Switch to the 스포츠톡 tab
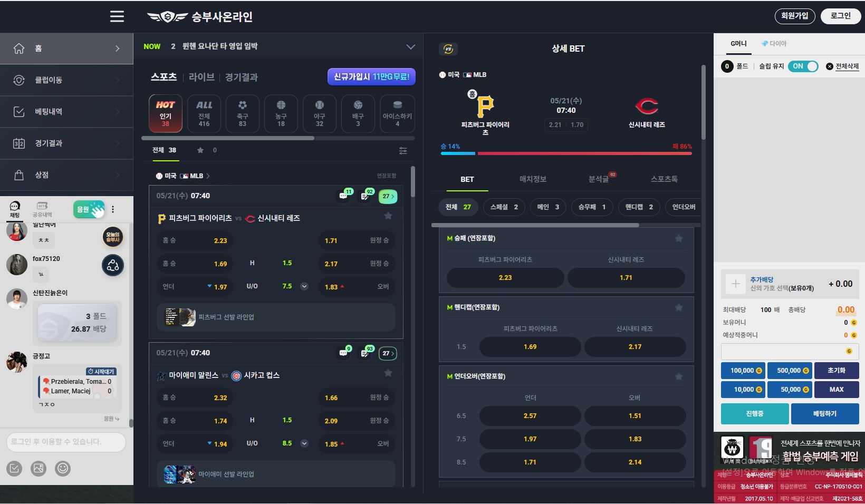 click(664, 179)
